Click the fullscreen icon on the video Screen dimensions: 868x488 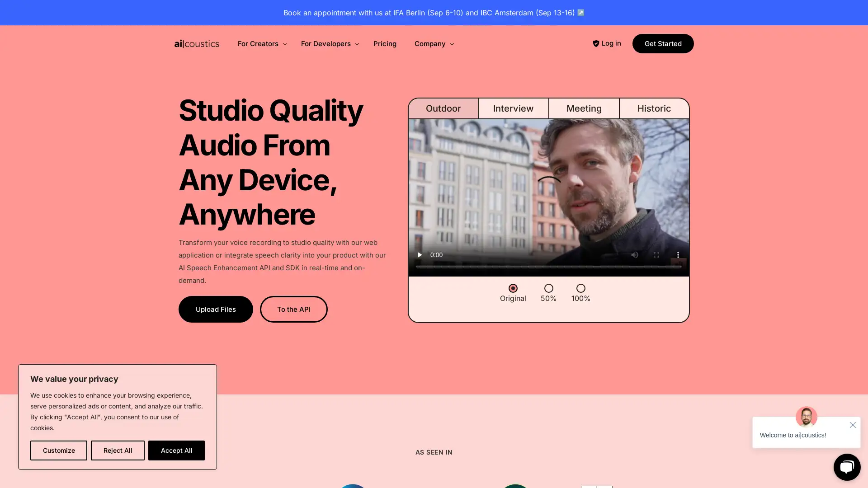point(656,255)
